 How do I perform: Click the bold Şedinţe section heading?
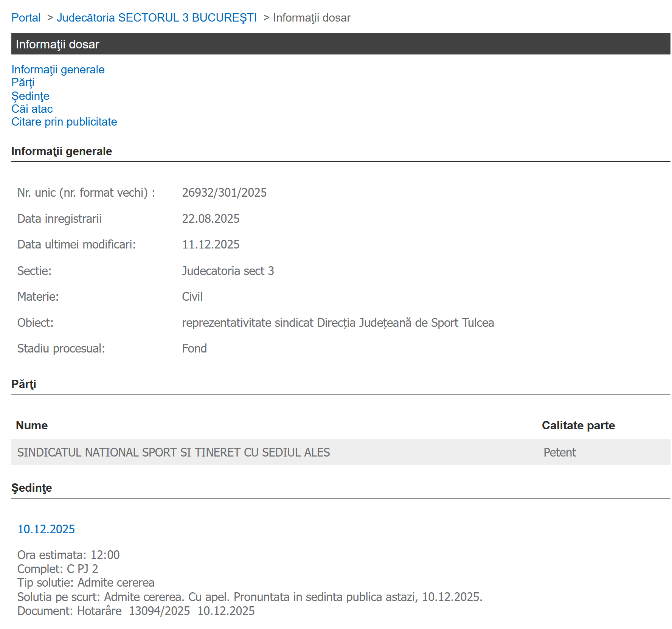[31, 488]
